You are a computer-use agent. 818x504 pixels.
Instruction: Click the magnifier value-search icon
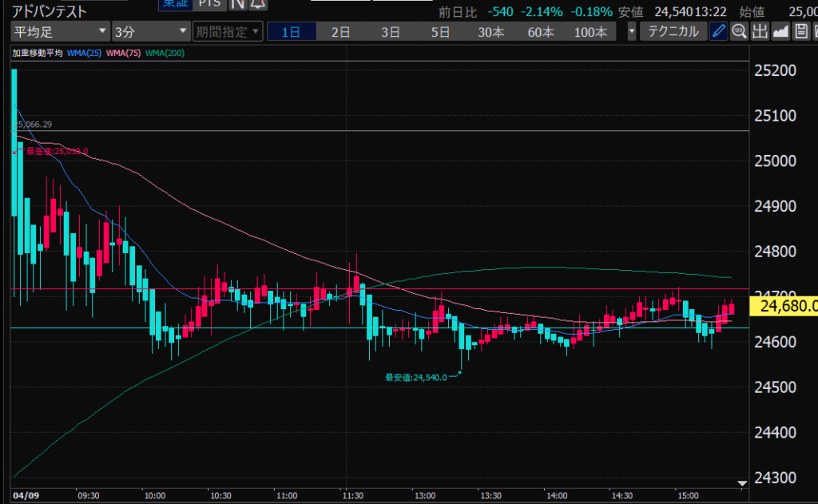pyautogui.click(x=739, y=32)
